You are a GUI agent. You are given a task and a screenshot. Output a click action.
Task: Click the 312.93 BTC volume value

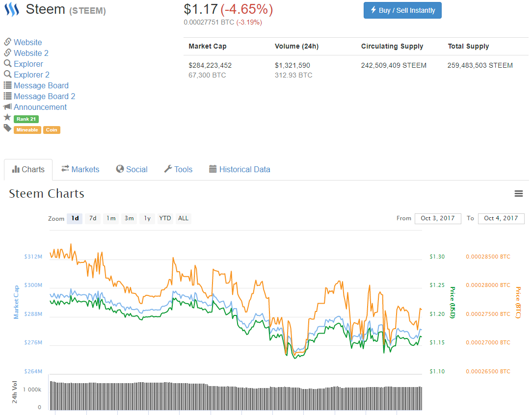293,75
